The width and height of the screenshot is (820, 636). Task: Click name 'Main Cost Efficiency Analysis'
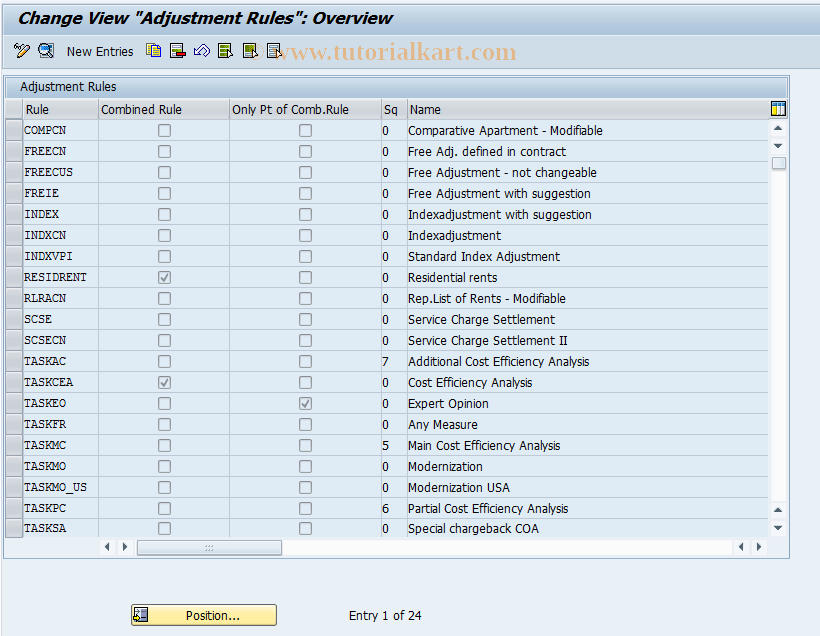(x=484, y=446)
